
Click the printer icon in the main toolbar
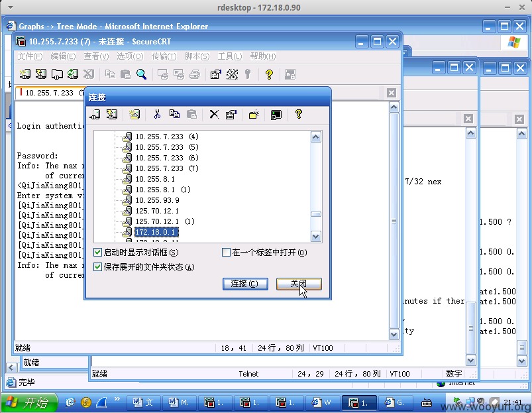coord(195,74)
